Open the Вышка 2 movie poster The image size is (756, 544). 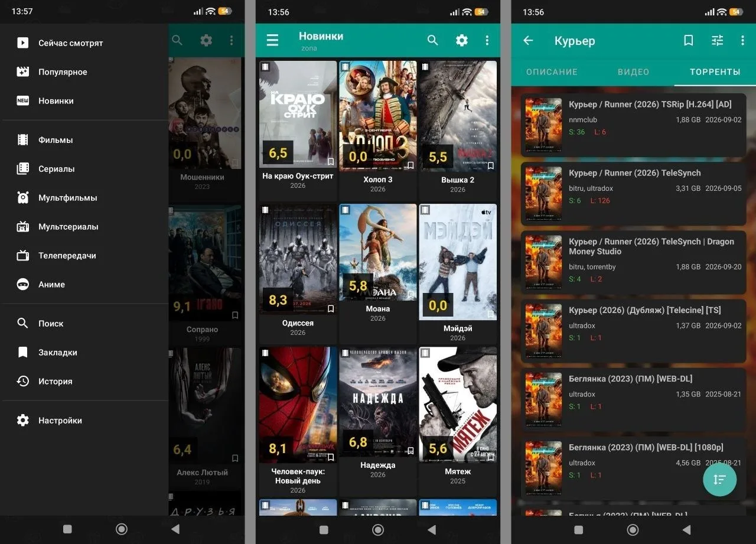coord(458,116)
